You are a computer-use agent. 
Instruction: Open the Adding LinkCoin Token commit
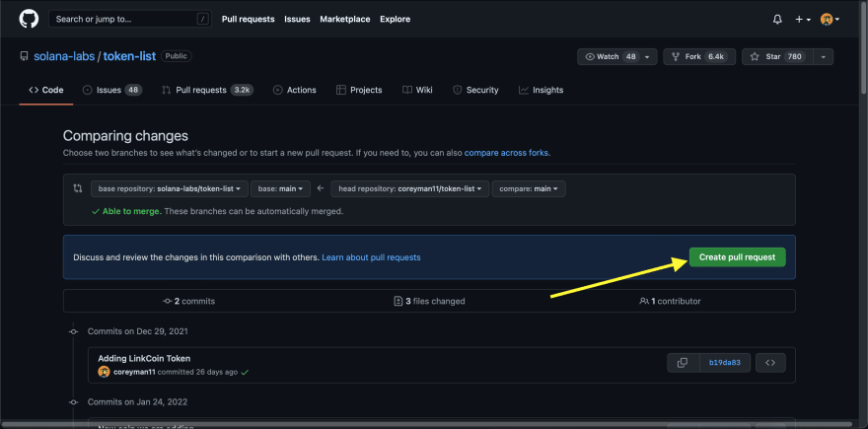point(144,358)
